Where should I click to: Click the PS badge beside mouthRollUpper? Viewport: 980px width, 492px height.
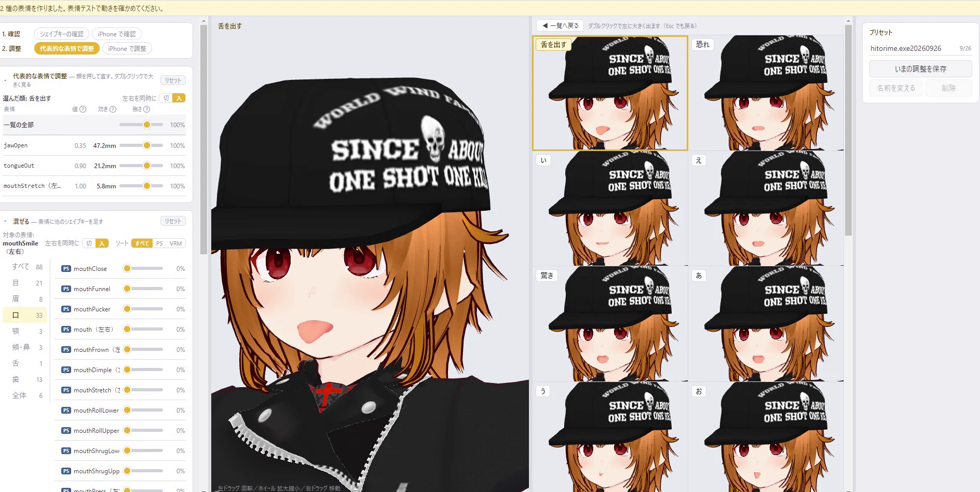coord(66,431)
